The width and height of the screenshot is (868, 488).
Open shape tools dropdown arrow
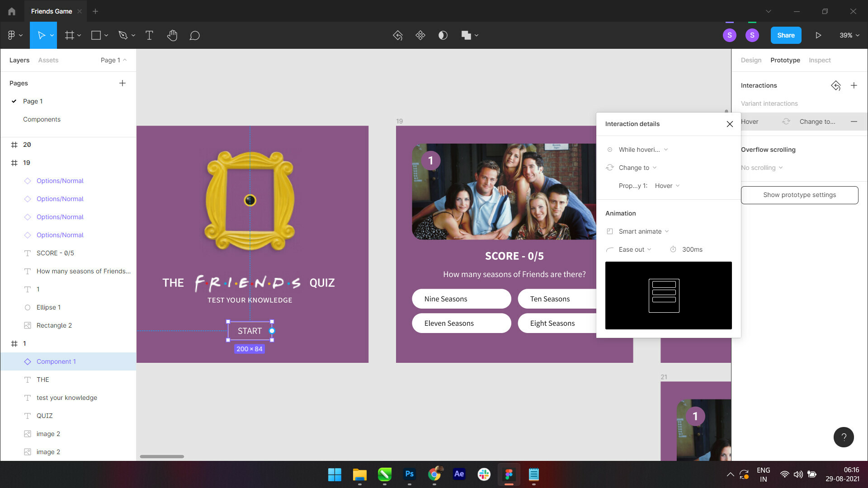pos(106,35)
